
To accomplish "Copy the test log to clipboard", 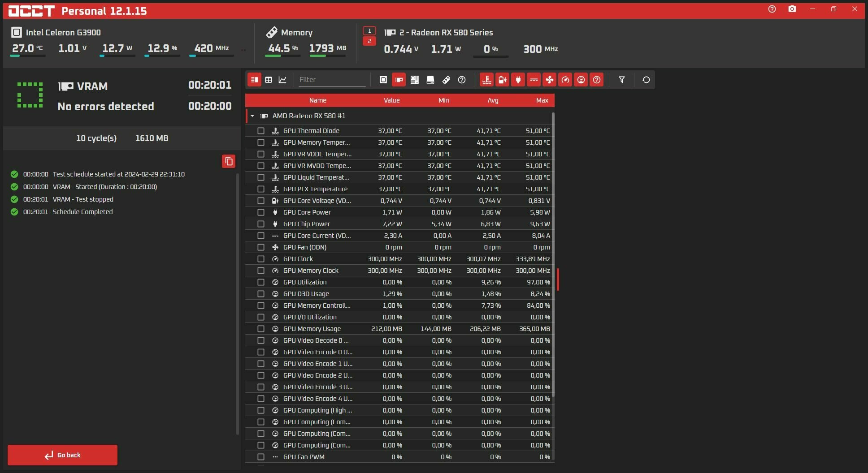I will [229, 161].
